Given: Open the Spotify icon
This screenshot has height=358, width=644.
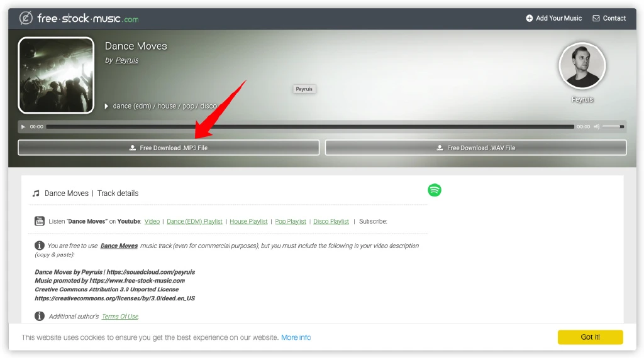Looking at the screenshot, I should 435,190.
